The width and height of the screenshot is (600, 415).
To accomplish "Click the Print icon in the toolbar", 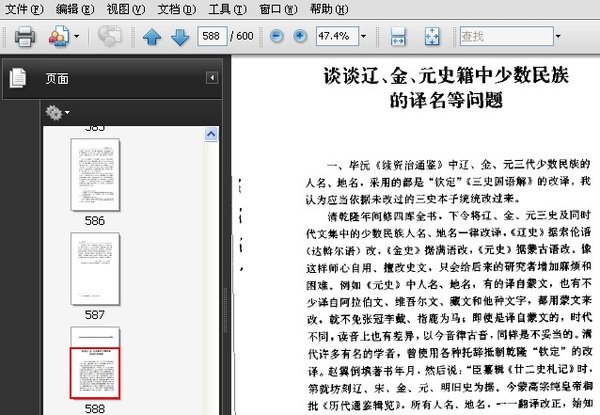I will point(25,38).
